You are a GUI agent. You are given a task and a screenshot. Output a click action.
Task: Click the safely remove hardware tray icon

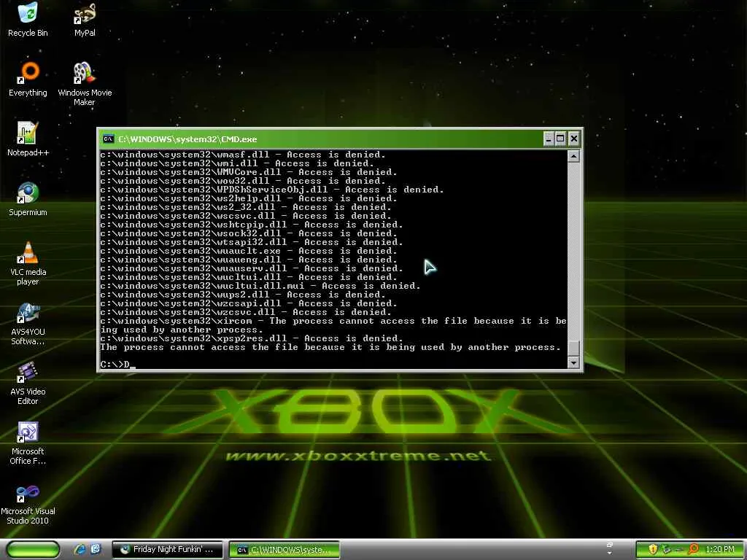pos(667,550)
